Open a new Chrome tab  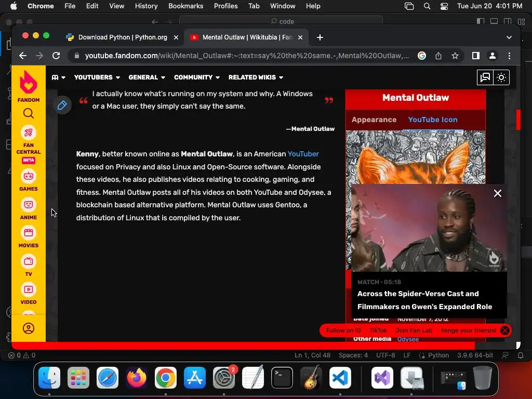tap(320, 37)
